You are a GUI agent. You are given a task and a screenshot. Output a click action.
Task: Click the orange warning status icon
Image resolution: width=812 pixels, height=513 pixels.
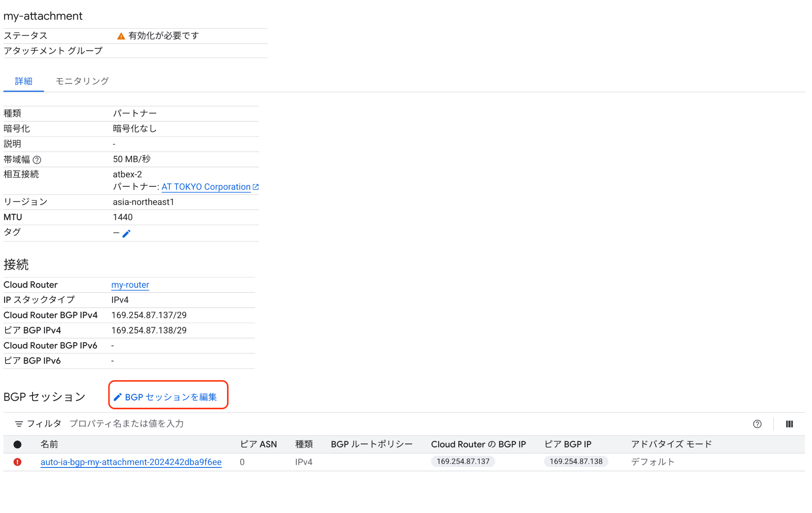coord(121,36)
